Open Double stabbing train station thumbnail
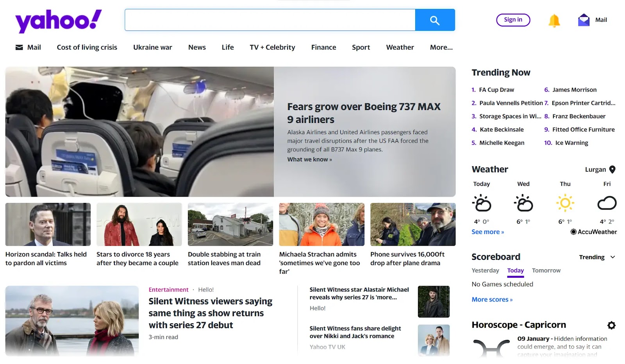This screenshot has height=364, width=625. click(230, 224)
